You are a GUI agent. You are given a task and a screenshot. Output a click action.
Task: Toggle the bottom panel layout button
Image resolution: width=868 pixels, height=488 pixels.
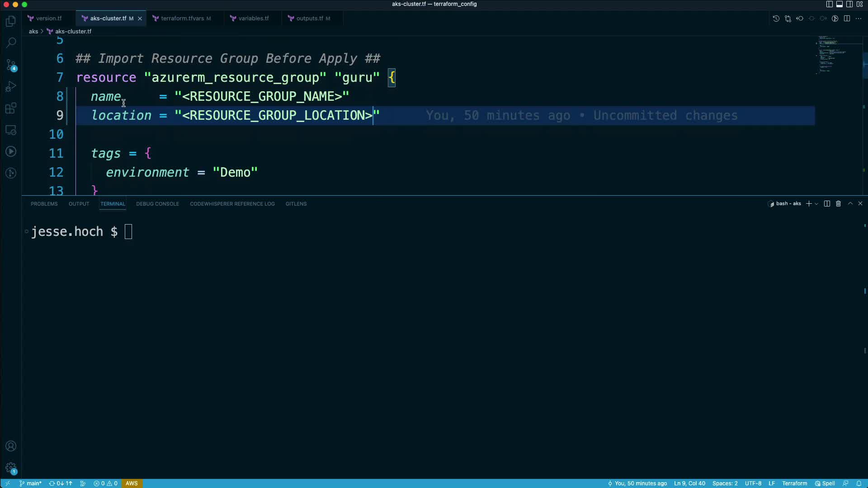coord(839,4)
